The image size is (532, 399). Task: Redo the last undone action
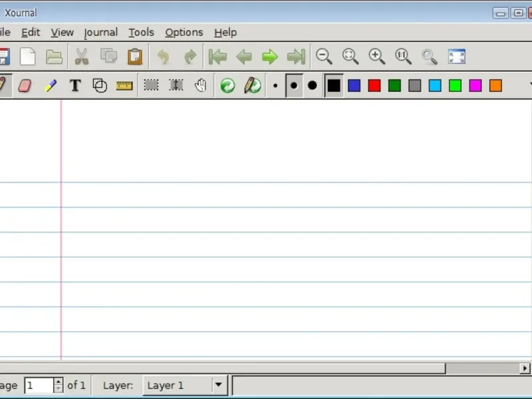(x=190, y=57)
